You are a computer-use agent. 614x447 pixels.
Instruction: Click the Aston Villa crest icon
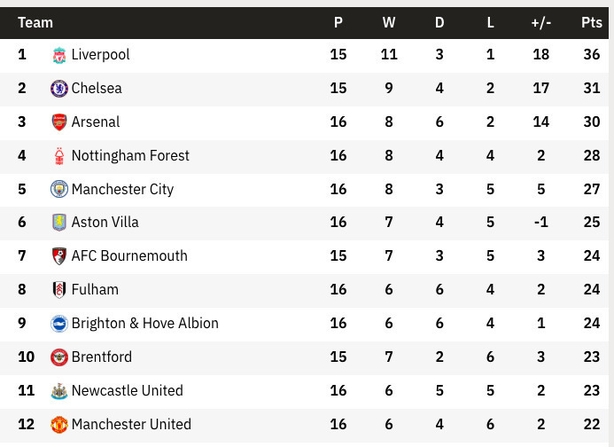59,222
